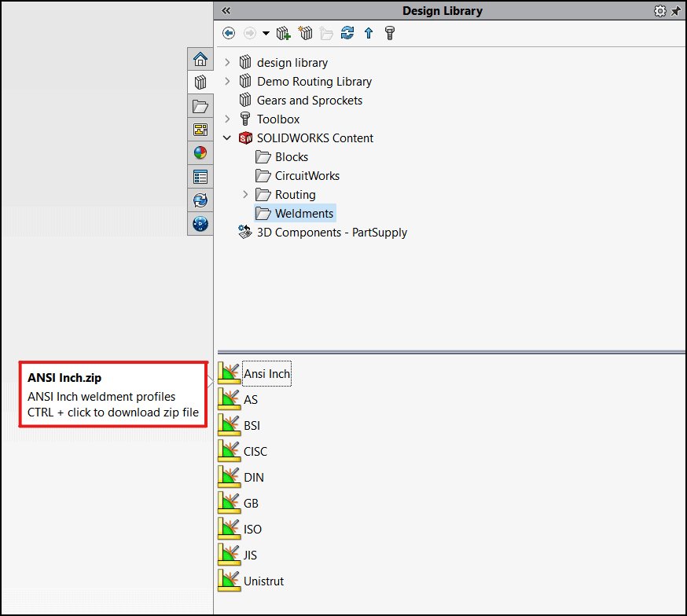Click the CISC weldment profile icon
This screenshot has height=616, width=687.
coord(230,451)
